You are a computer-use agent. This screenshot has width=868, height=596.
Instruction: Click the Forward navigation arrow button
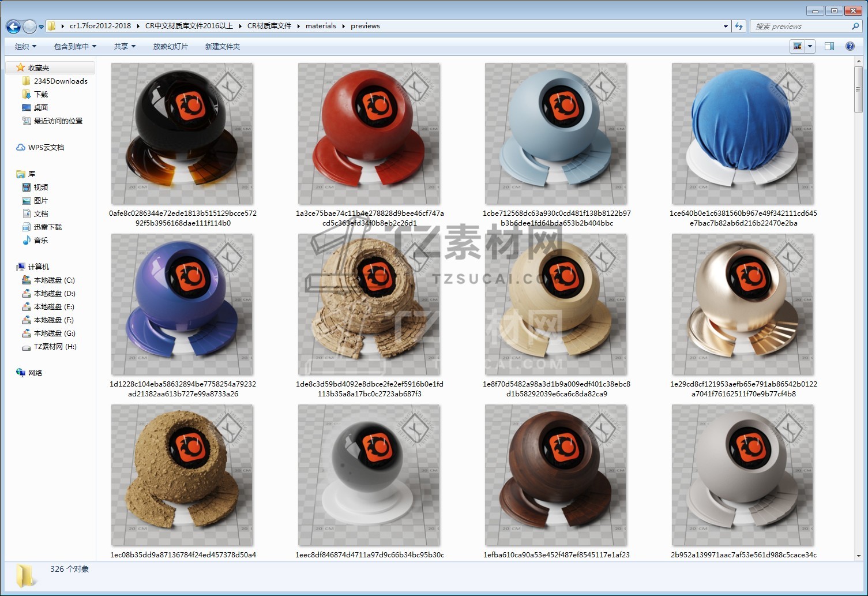(29, 27)
